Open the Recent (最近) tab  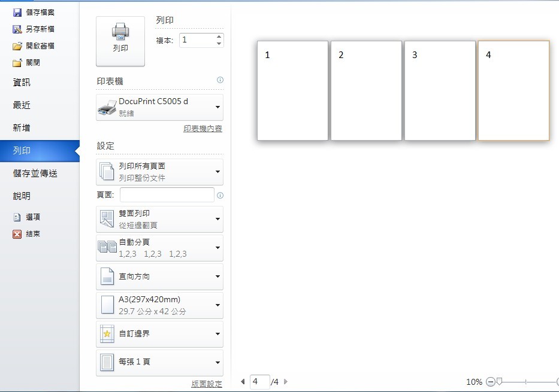pyautogui.click(x=22, y=105)
